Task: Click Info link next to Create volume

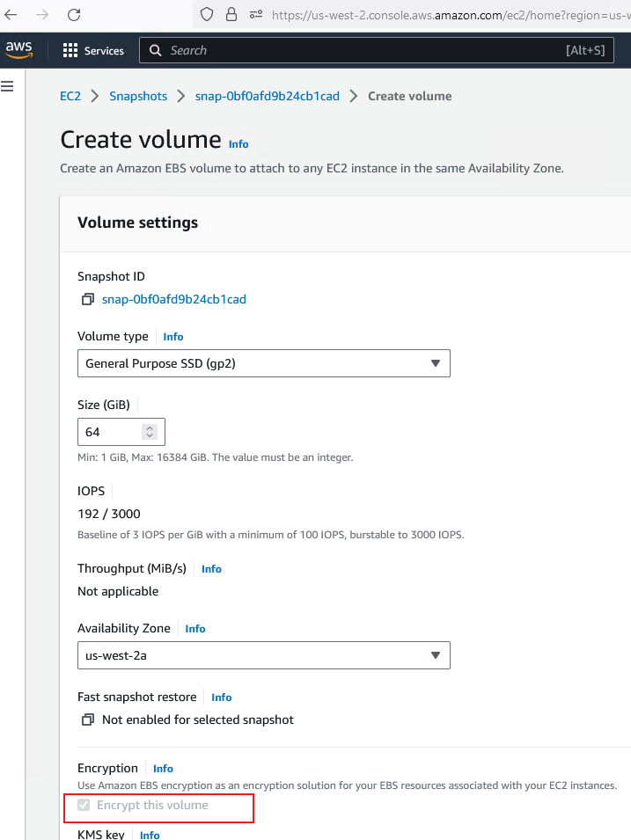Action: (x=238, y=144)
